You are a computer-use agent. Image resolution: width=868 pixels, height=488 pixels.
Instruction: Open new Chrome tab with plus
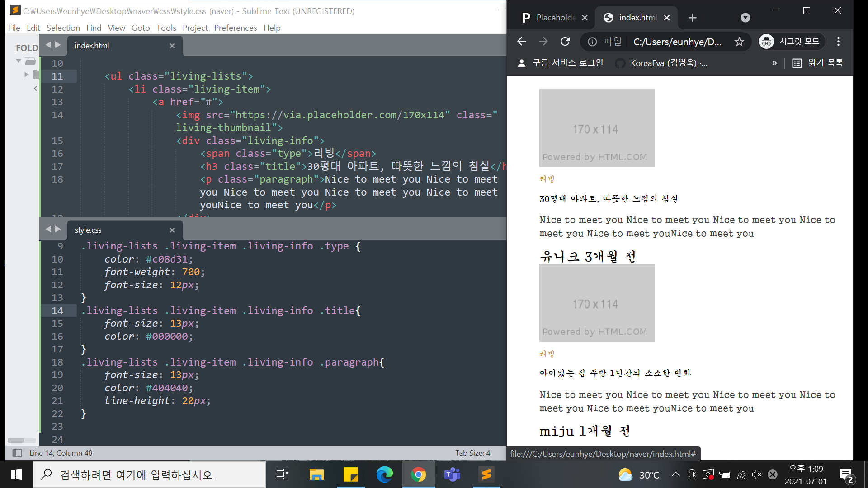692,18
